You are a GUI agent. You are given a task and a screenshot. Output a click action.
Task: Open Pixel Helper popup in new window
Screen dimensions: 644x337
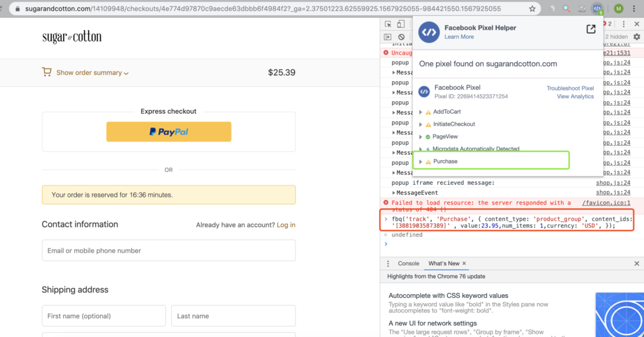(x=591, y=29)
